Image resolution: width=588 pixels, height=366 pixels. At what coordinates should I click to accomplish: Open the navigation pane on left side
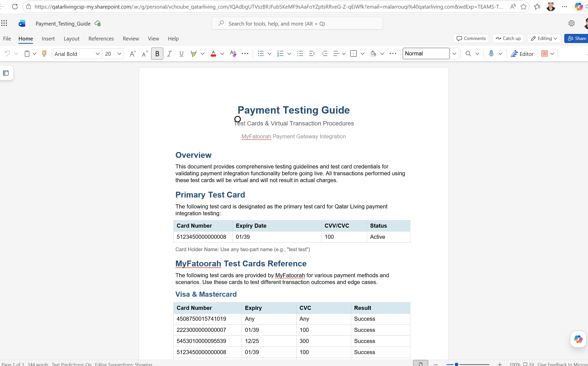coord(6,73)
